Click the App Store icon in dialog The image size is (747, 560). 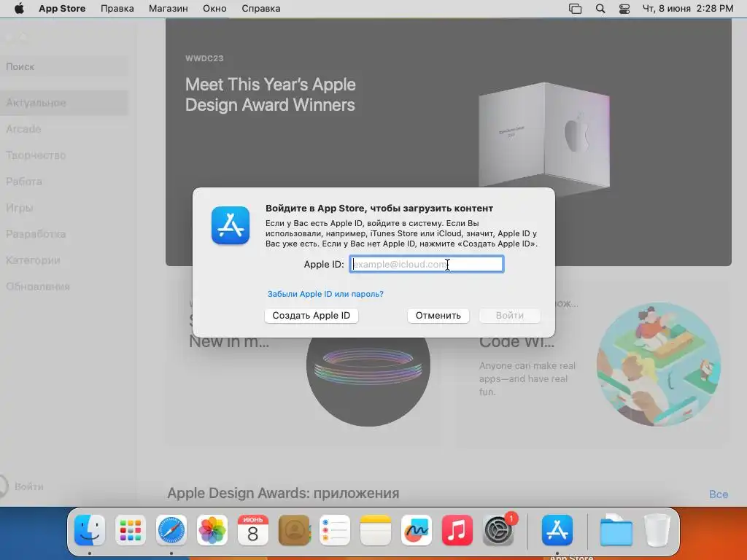(x=231, y=225)
